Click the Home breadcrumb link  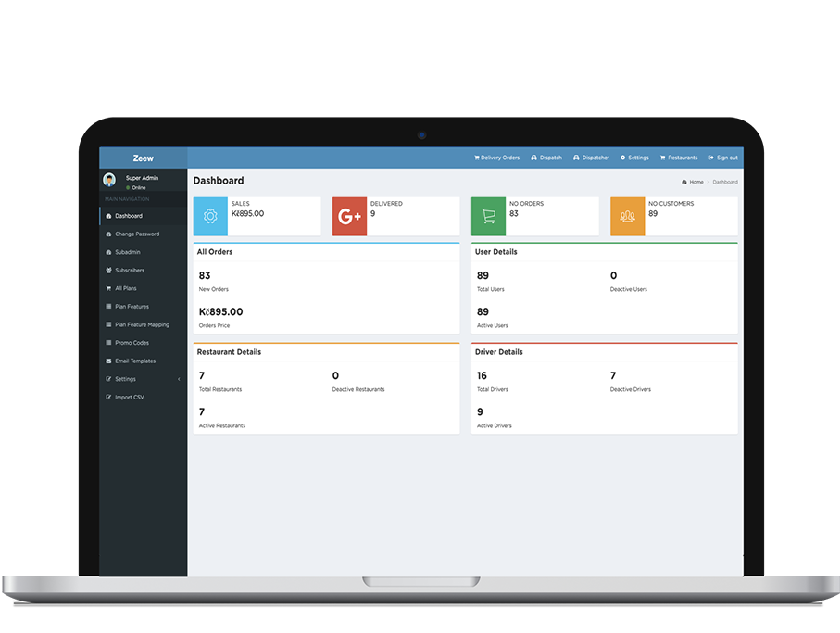click(x=695, y=182)
